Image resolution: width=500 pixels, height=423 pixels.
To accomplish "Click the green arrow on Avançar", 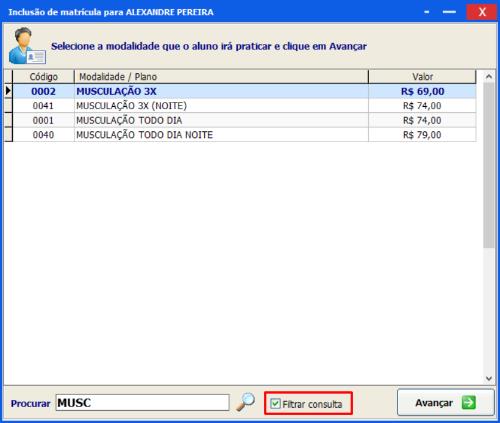I will pyautogui.click(x=469, y=403).
